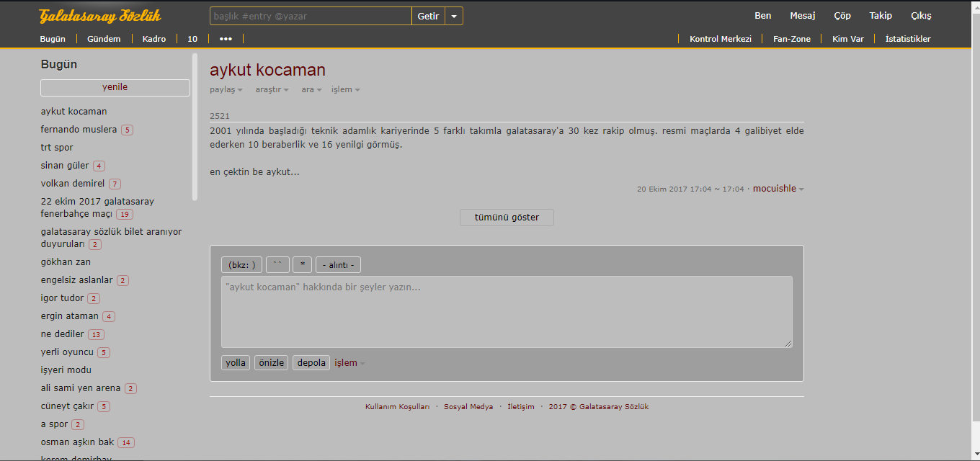Click the yenile button in the sidebar
This screenshot has height=461, width=980.
coord(115,87)
